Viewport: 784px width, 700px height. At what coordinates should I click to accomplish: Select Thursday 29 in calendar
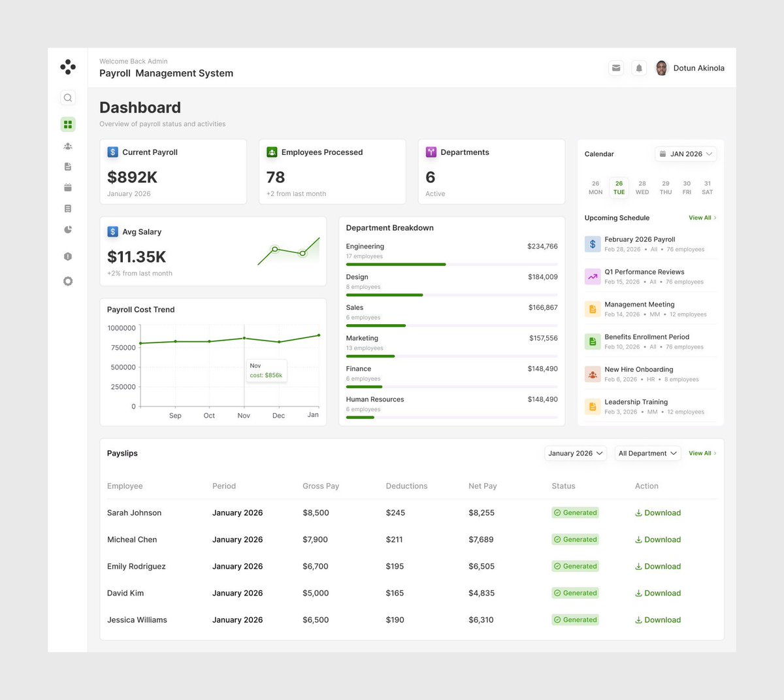[666, 188]
